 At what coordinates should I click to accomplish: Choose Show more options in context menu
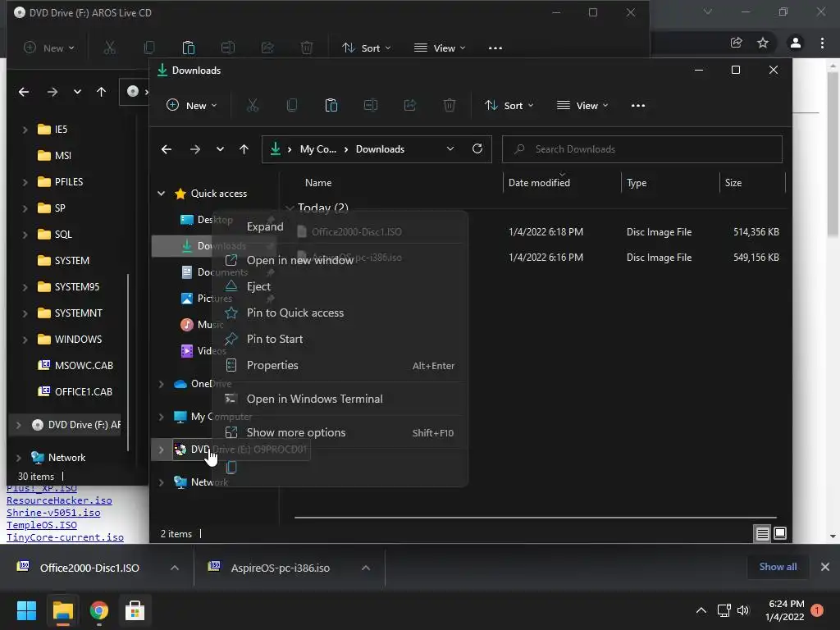point(295,432)
